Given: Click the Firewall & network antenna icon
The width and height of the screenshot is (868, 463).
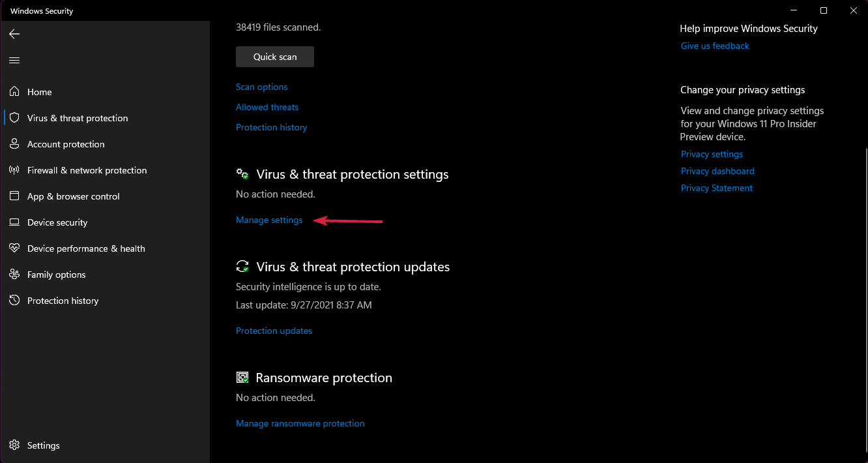Looking at the screenshot, I should pyautogui.click(x=14, y=170).
